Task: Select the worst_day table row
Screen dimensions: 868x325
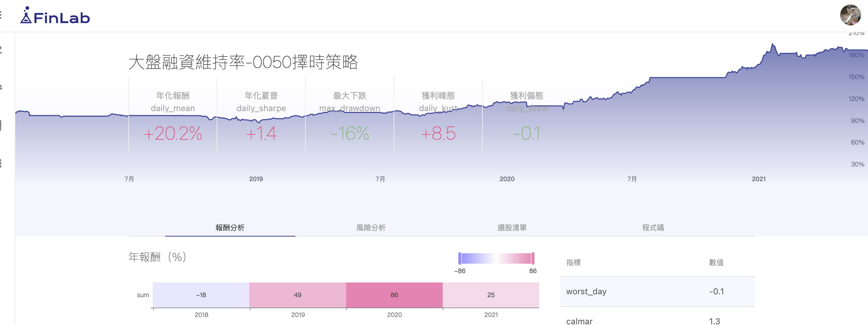Action: [657, 292]
